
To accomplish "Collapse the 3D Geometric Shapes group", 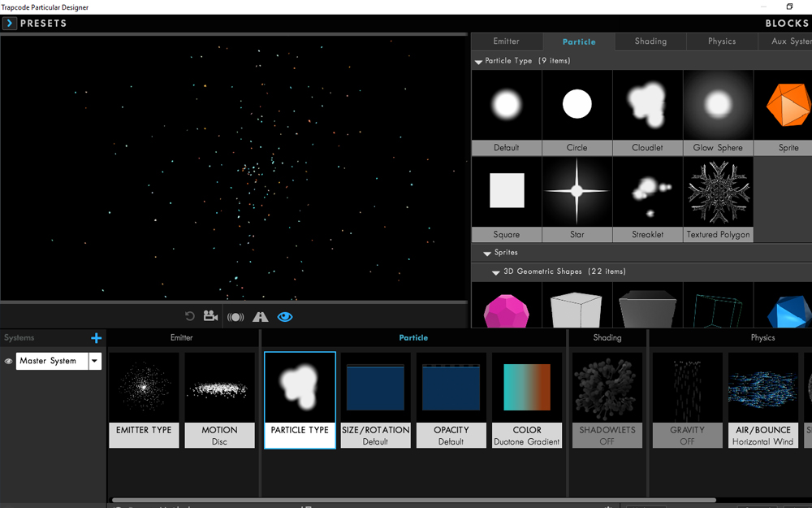I will [495, 272].
